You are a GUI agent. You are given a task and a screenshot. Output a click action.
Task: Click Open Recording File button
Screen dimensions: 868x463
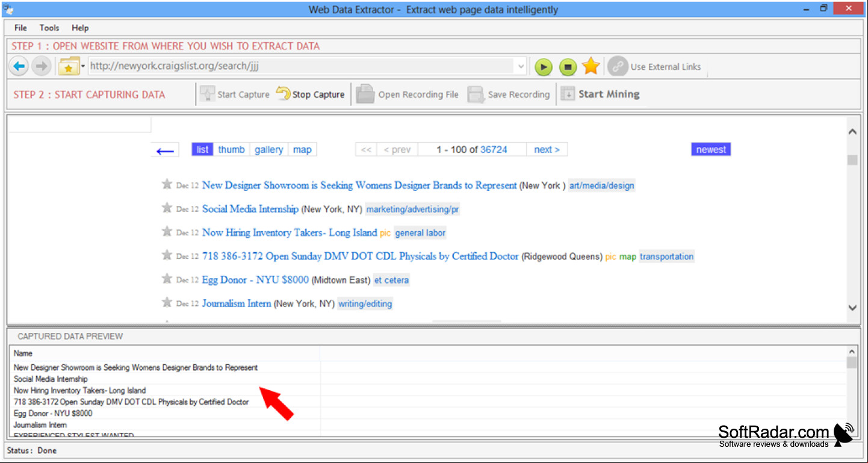(408, 95)
